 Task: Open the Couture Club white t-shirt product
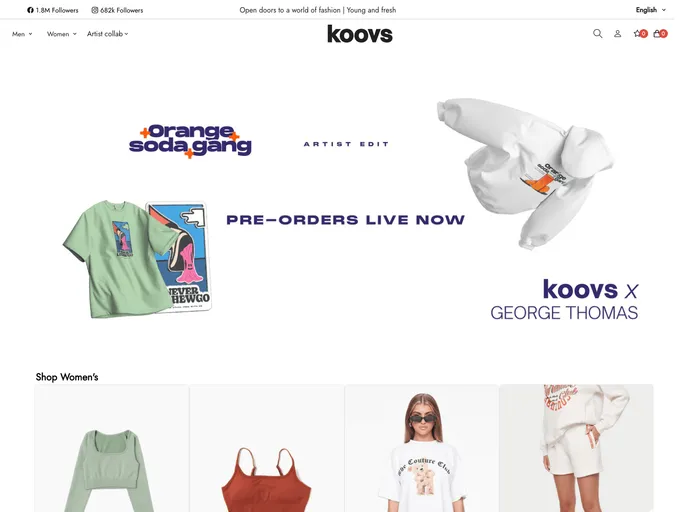[x=422, y=448]
